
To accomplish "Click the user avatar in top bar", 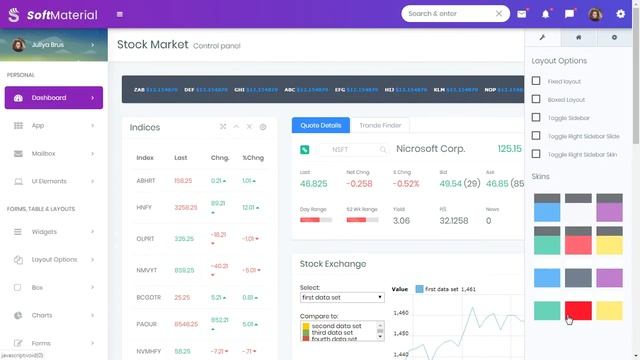I will [x=595, y=15].
